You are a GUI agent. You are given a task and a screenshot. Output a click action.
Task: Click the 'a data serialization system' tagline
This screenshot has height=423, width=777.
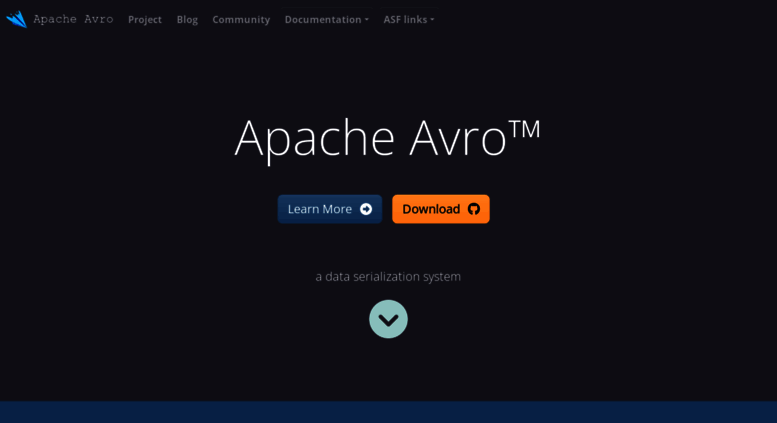(x=388, y=276)
